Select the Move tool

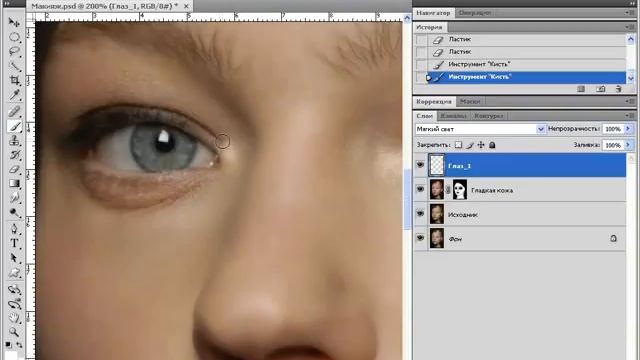click(14, 22)
